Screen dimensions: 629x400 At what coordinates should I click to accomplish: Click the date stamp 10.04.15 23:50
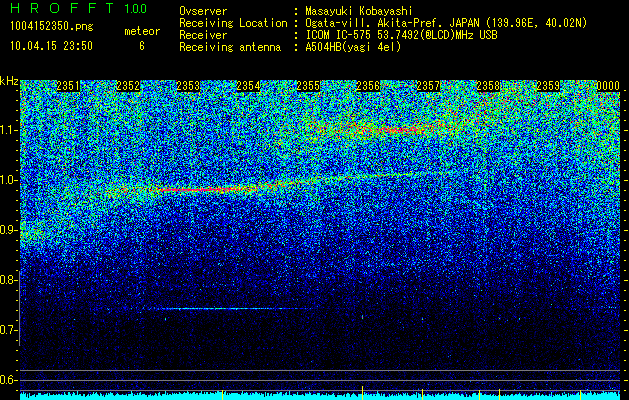51,46
